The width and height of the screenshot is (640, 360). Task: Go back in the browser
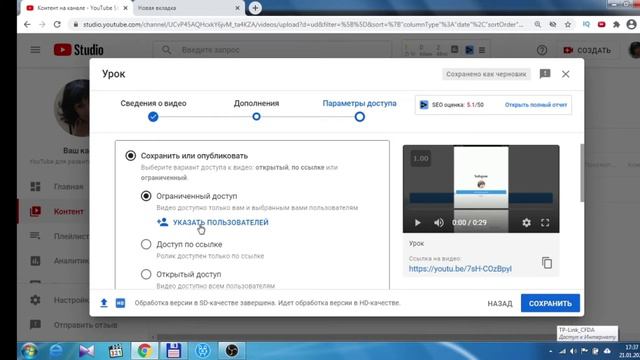(27, 24)
